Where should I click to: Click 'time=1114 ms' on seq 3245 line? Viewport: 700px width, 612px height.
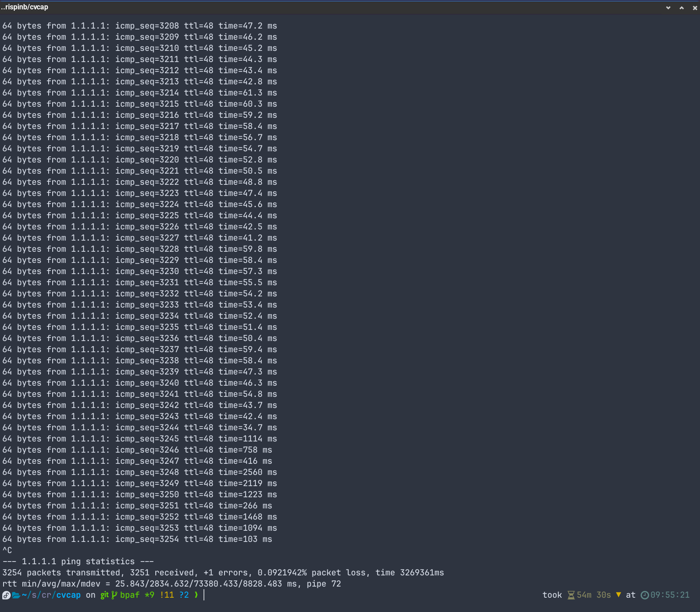click(x=248, y=439)
